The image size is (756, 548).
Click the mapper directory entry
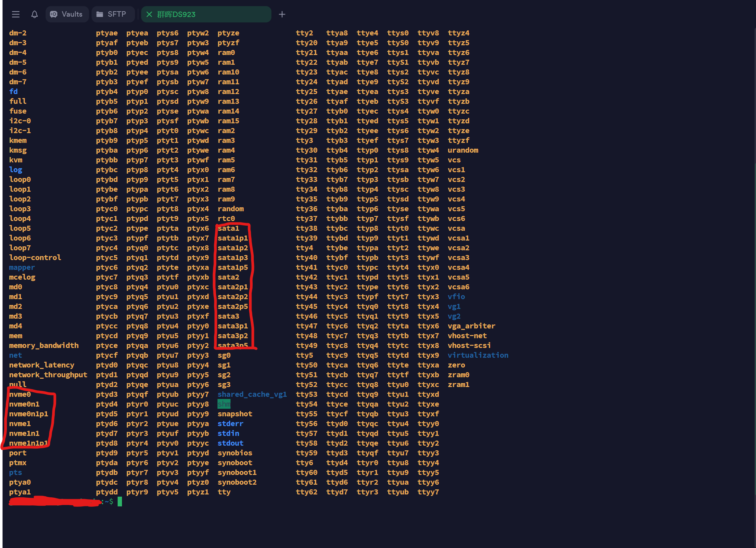point(22,267)
